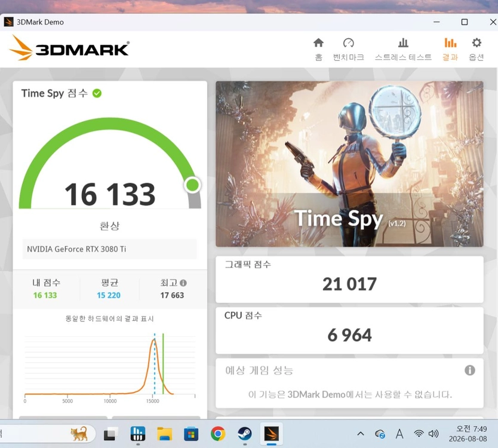
Task: Expand the system tray hidden icons chevron
Action: click(361, 434)
